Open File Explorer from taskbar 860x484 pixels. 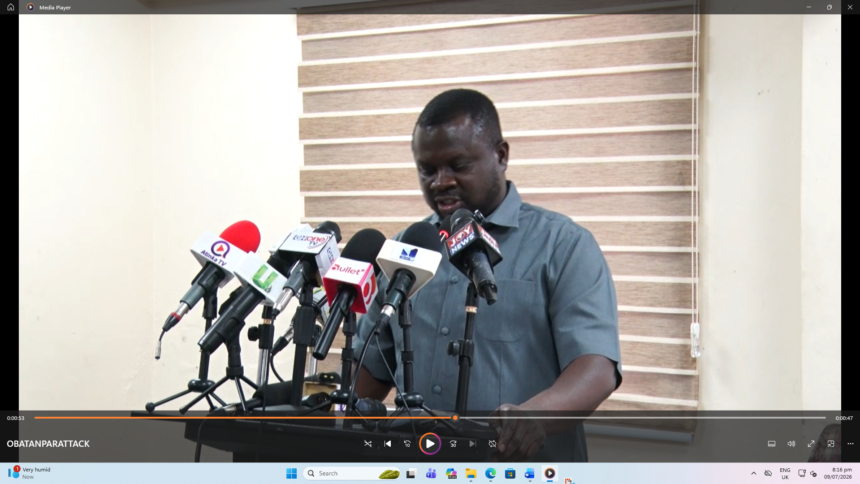pos(471,473)
